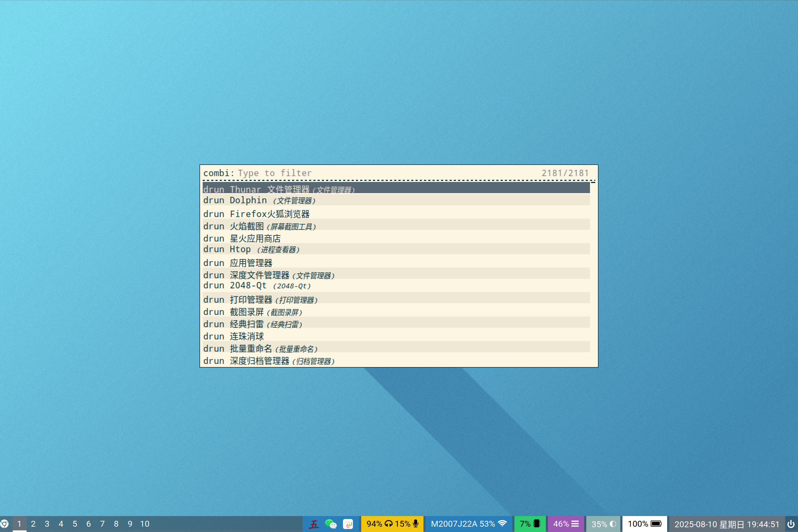Click the 2181/2181 result counter
The width and height of the screenshot is (798, 532).
[565, 173]
